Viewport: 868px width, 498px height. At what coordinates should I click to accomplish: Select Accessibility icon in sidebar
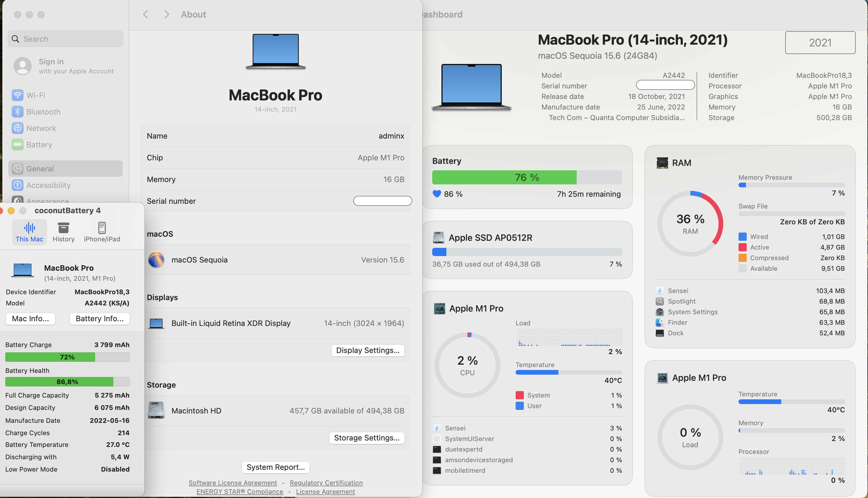(x=17, y=185)
